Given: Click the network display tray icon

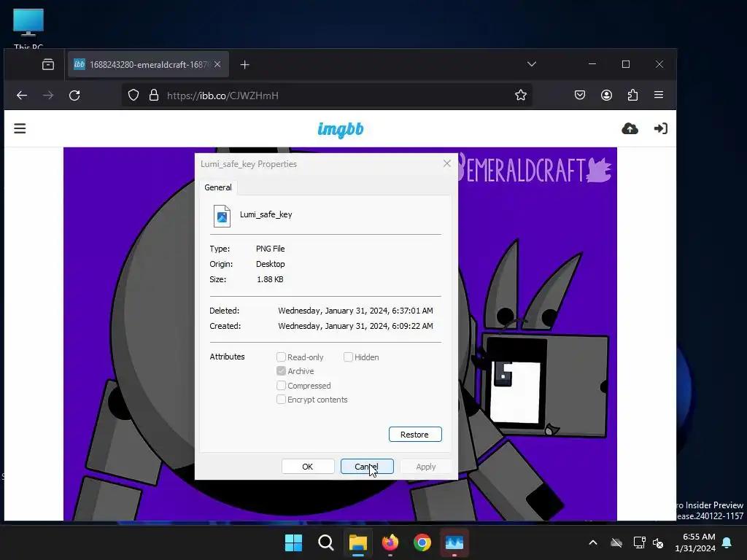Looking at the screenshot, I should (x=639, y=542).
